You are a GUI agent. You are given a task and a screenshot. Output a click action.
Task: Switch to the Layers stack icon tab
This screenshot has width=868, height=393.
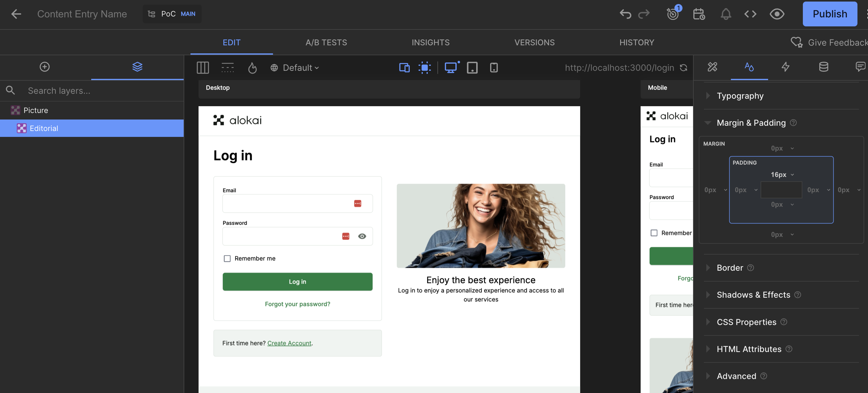pyautogui.click(x=137, y=67)
